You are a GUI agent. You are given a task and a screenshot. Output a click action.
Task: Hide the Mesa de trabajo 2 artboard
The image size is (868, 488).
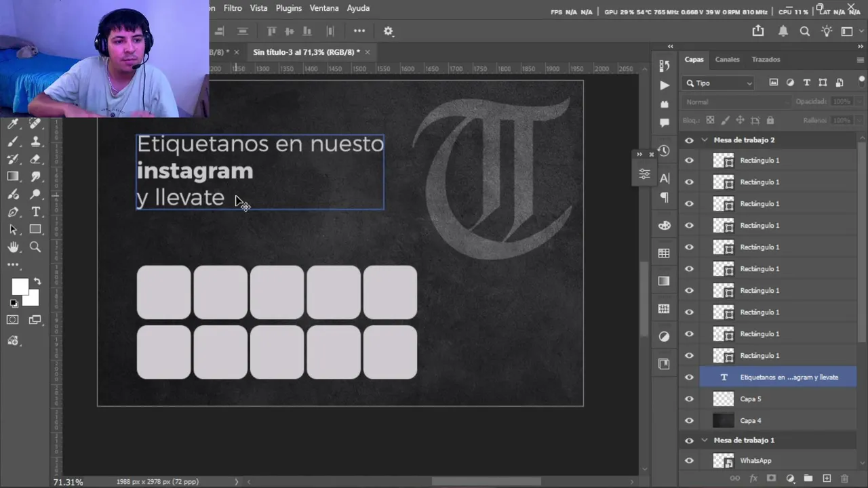click(x=689, y=140)
